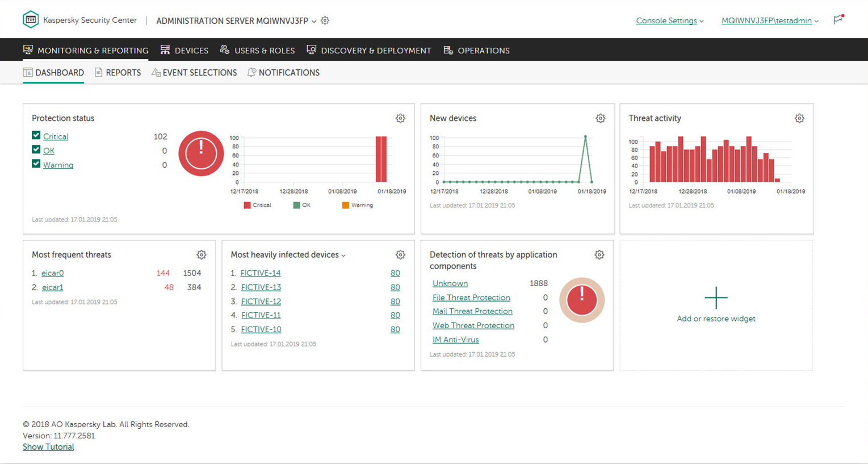Open the eicar1 threat link

point(52,287)
